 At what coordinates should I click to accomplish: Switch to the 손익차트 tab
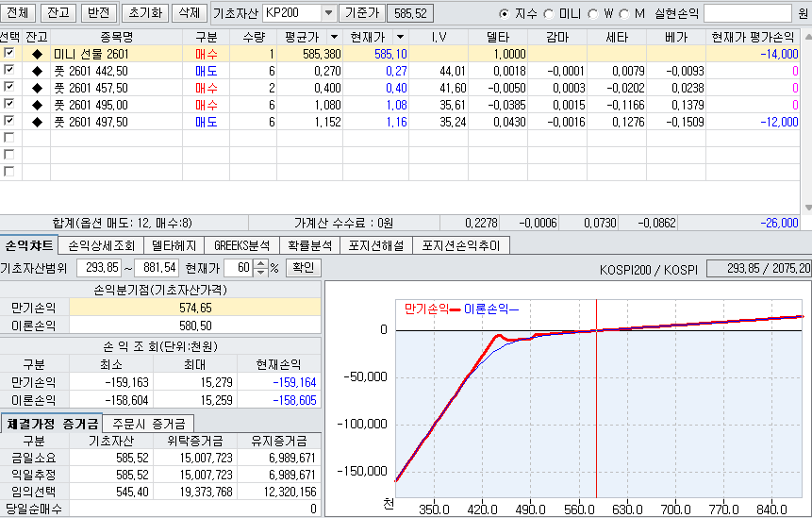click(x=29, y=245)
